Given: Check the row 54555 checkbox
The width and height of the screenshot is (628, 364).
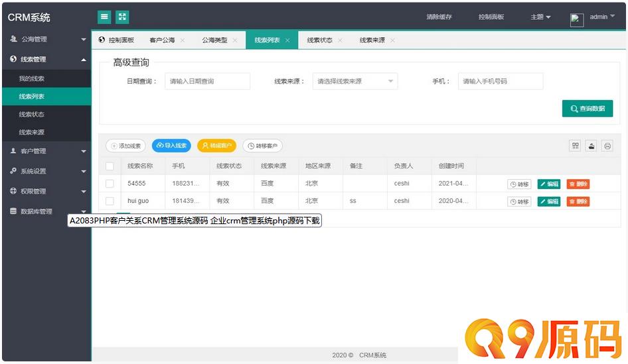Looking at the screenshot, I should click(x=110, y=184).
